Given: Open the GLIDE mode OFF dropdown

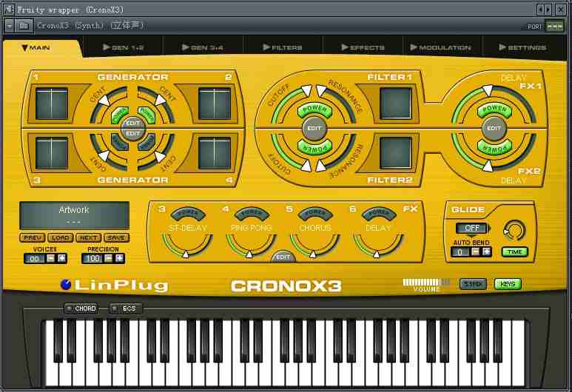Looking at the screenshot, I should point(472,229).
